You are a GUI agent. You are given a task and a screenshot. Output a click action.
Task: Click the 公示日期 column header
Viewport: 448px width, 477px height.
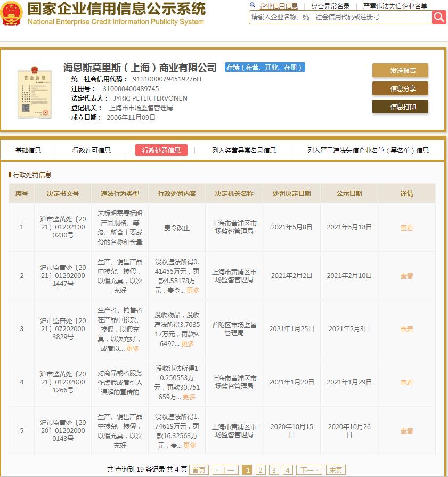pyautogui.click(x=349, y=193)
